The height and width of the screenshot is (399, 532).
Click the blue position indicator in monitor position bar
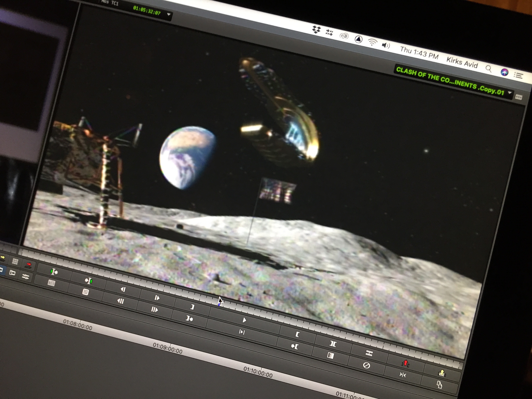pyautogui.click(x=219, y=304)
